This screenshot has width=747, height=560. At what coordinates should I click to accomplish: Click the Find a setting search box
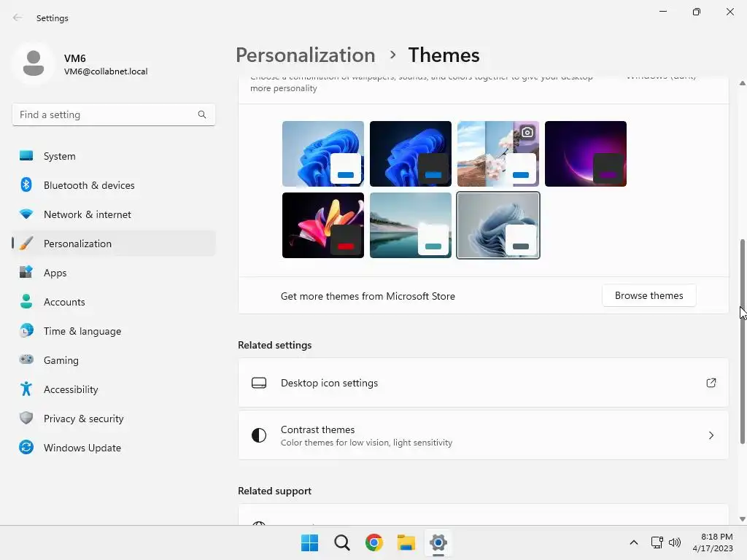pyautogui.click(x=113, y=114)
